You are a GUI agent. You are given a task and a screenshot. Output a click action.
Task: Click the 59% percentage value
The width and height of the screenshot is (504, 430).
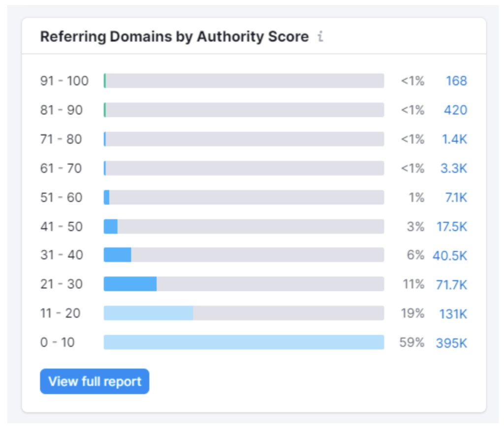coord(411,343)
